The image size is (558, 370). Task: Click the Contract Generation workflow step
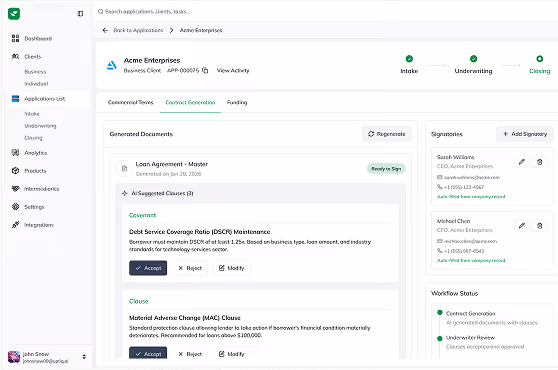pos(470,314)
